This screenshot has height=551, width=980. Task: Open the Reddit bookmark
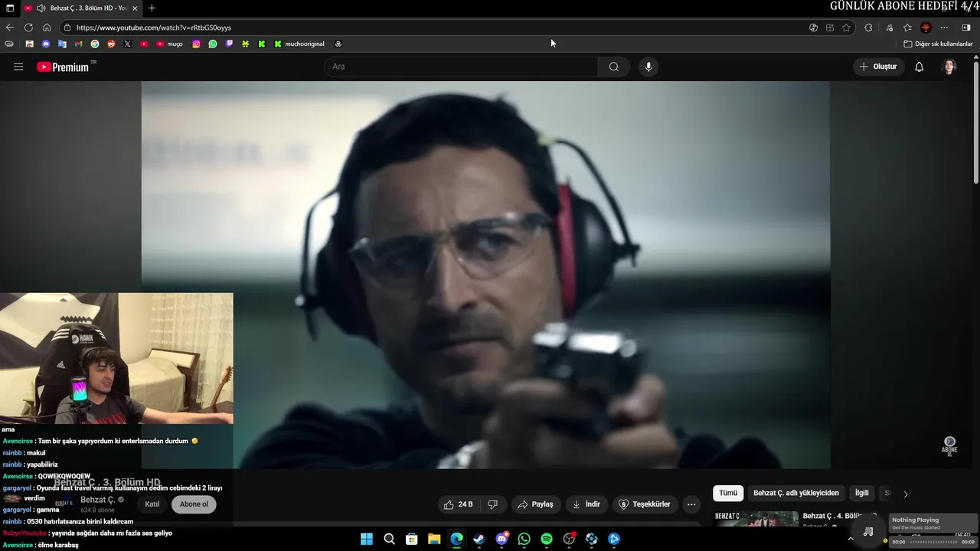111,44
